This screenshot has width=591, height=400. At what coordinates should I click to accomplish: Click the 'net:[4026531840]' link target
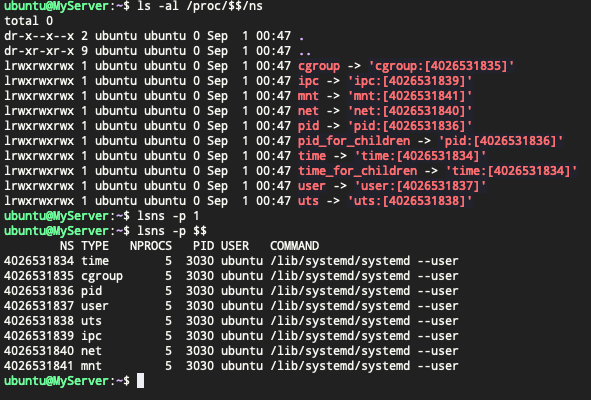pos(410,111)
